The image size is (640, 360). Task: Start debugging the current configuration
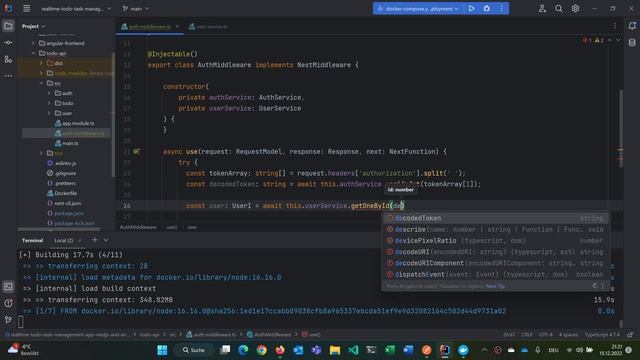[x=487, y=8]
